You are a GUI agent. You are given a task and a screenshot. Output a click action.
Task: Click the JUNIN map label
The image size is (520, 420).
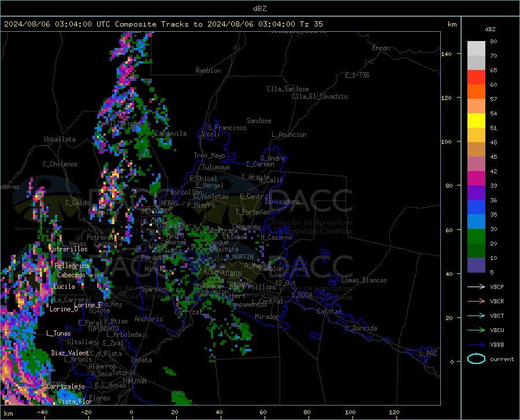[x=233, y=273]
